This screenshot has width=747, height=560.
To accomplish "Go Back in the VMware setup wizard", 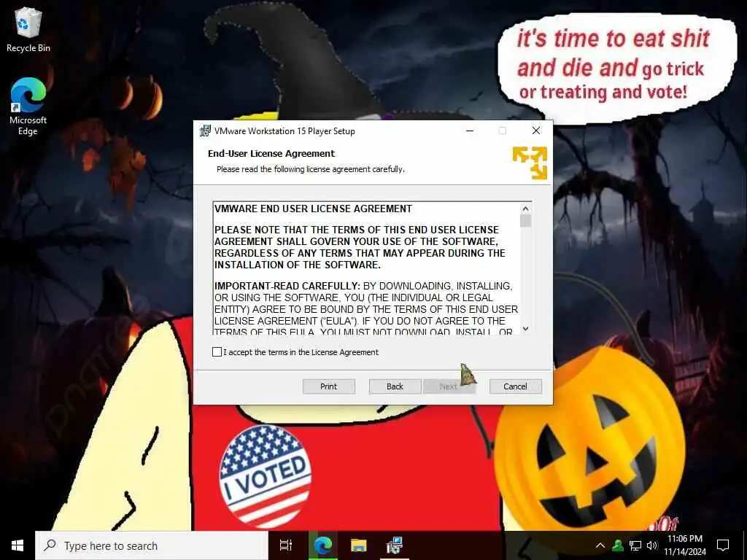I will [x=395, y=386].
